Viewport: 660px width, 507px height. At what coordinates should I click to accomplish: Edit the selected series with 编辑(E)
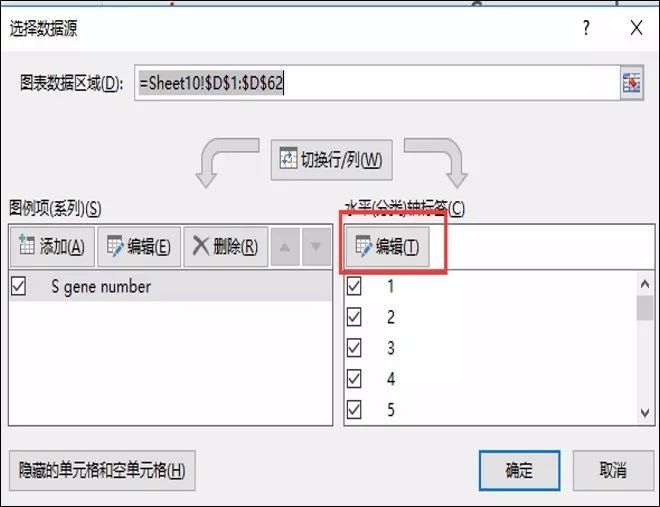pyautogui.click(x=139, y=247)
